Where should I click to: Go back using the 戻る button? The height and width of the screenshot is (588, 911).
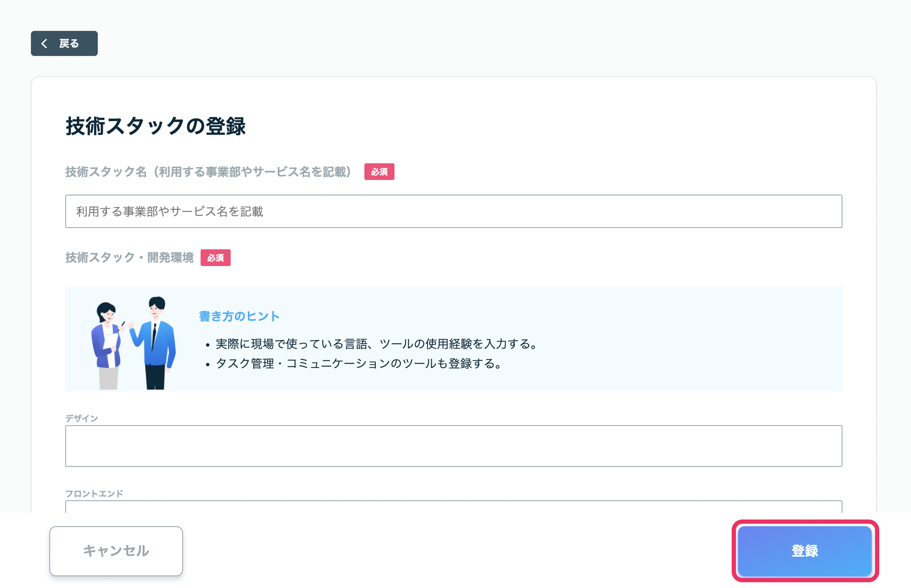64,43
